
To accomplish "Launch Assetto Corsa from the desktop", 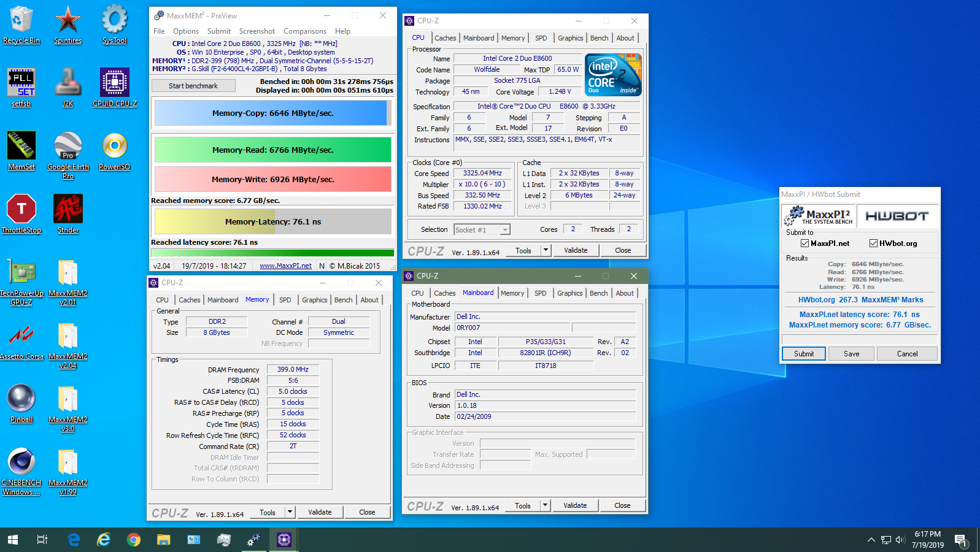I will pyautogui.click(x=21, y=340).
